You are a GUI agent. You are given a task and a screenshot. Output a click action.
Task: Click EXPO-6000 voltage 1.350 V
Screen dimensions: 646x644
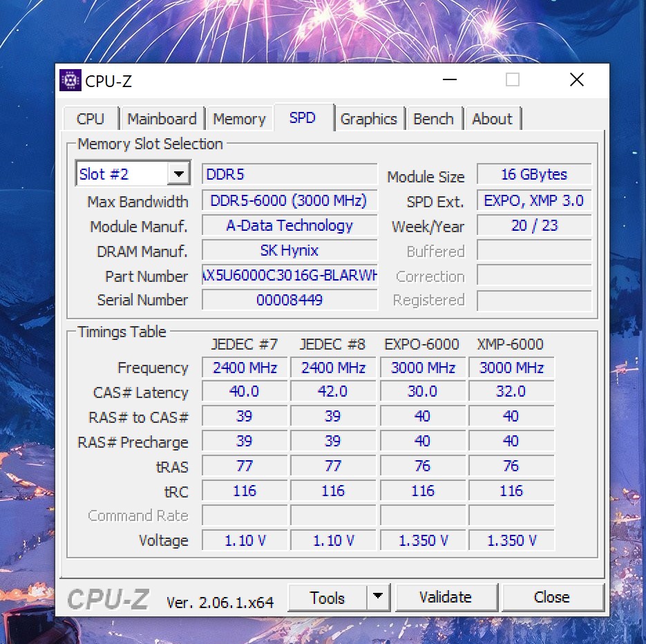[423, 540]
